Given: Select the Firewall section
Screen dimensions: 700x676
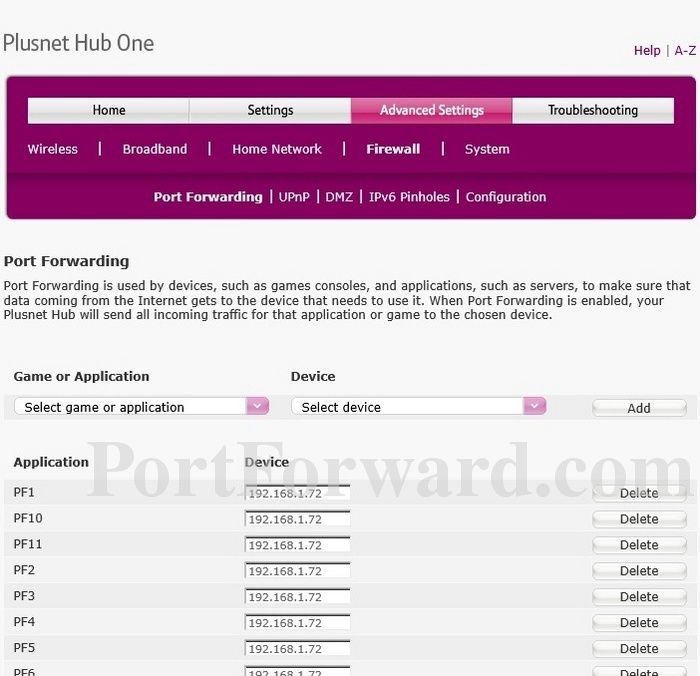Looking at the screenshot, I should (393, 149).
